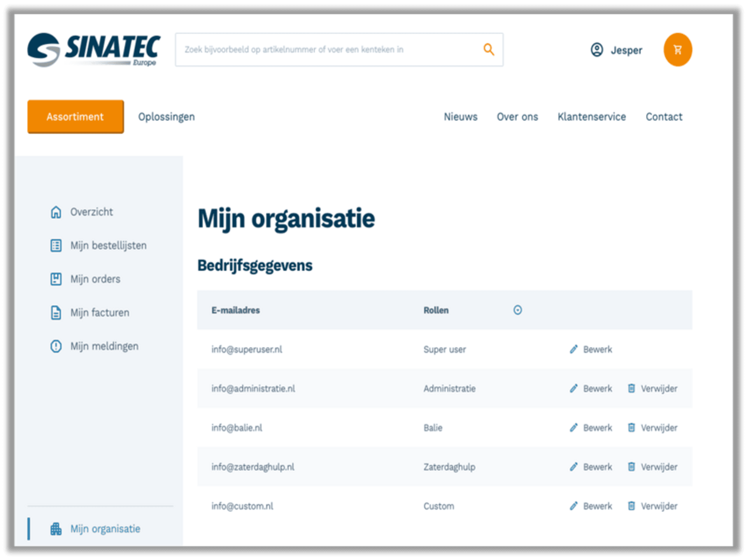Click Bewerk for the Zaterdaghulp role
This screenshot has height=560, width=747.
point(598,467)
